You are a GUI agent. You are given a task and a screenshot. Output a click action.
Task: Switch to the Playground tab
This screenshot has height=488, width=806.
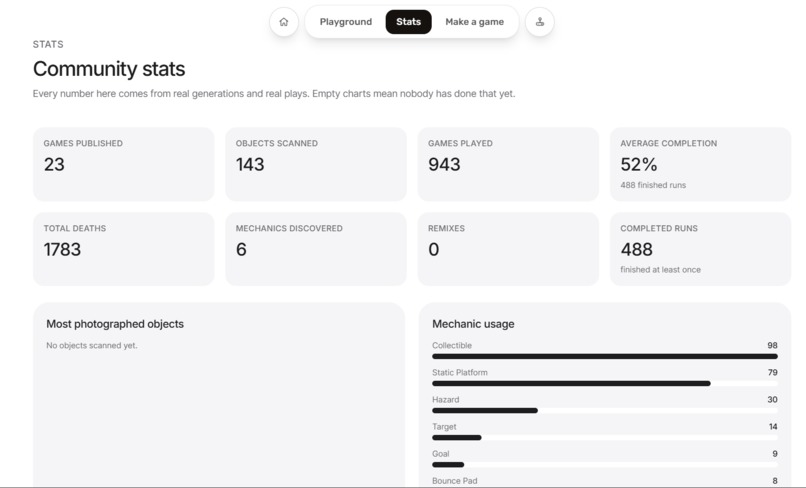point(345,22)
